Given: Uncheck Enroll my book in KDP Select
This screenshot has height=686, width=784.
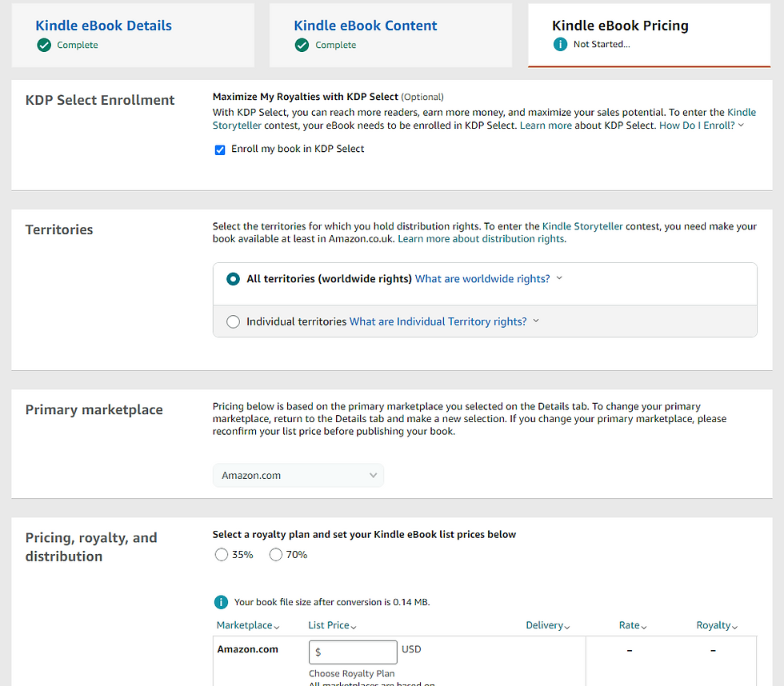Looking at the screenshot, I should (x=220, y=150).
